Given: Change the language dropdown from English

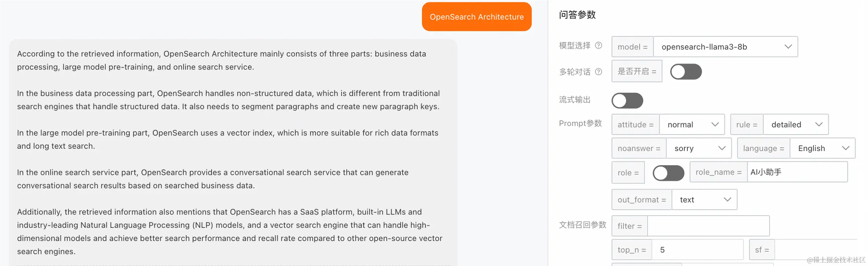Looking at the screenshot, I should 822,148.
